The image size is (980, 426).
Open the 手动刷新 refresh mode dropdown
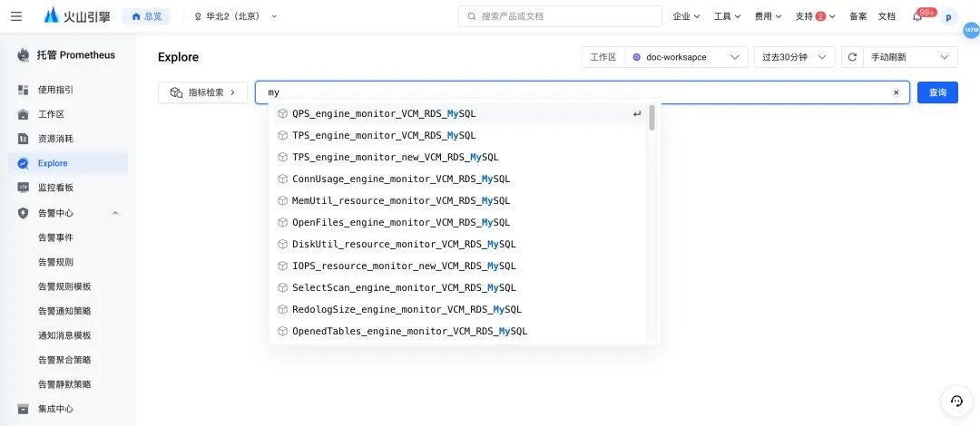910,57
